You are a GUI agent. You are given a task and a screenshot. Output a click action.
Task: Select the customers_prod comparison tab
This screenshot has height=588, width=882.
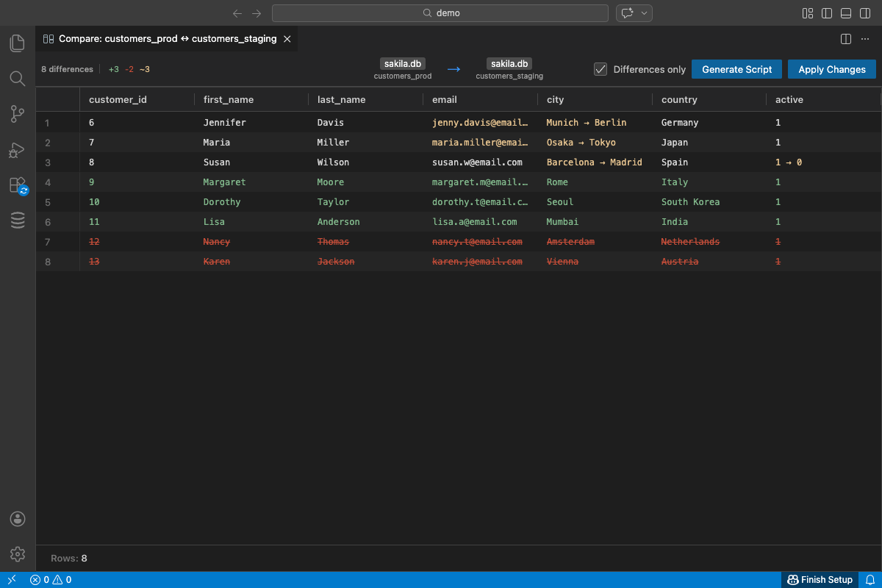click(165, 38)
